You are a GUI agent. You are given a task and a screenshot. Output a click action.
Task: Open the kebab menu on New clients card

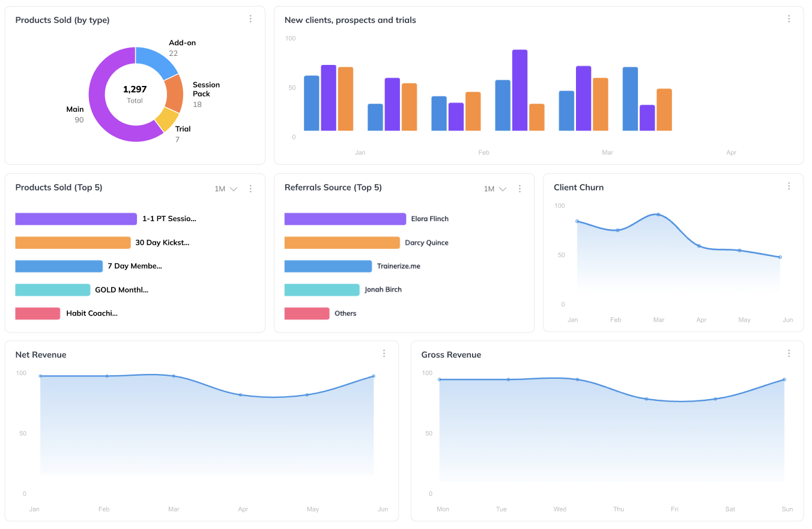coord(789,19)
